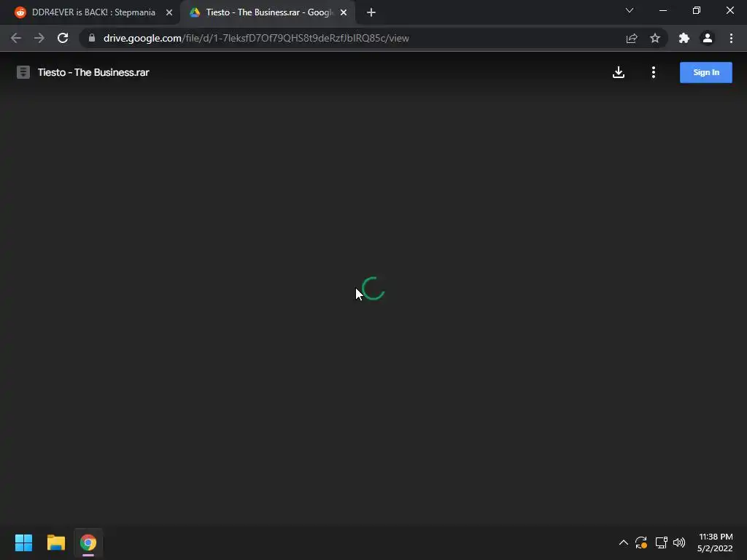The height and width of the screenshot is (560, 747).
Task: Click the Chrome taskbar icon
Action: pos(88,542)
